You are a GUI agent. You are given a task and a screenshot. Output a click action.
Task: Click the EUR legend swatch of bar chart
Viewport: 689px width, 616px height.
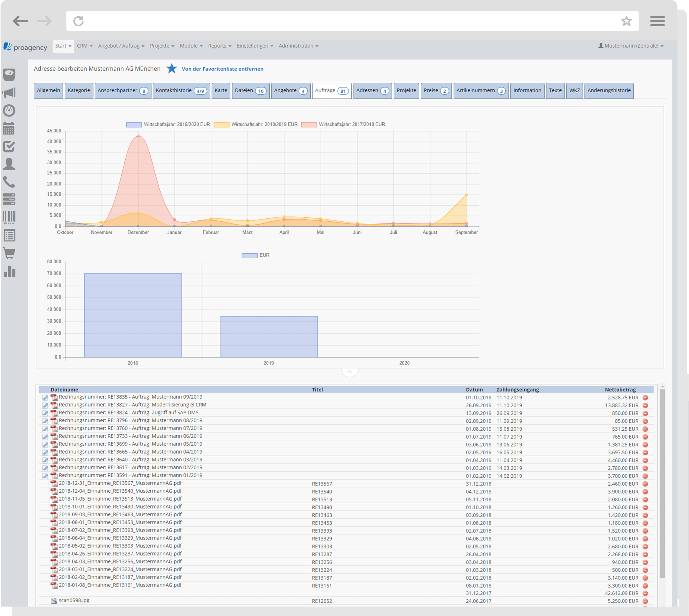pos(249,256)
